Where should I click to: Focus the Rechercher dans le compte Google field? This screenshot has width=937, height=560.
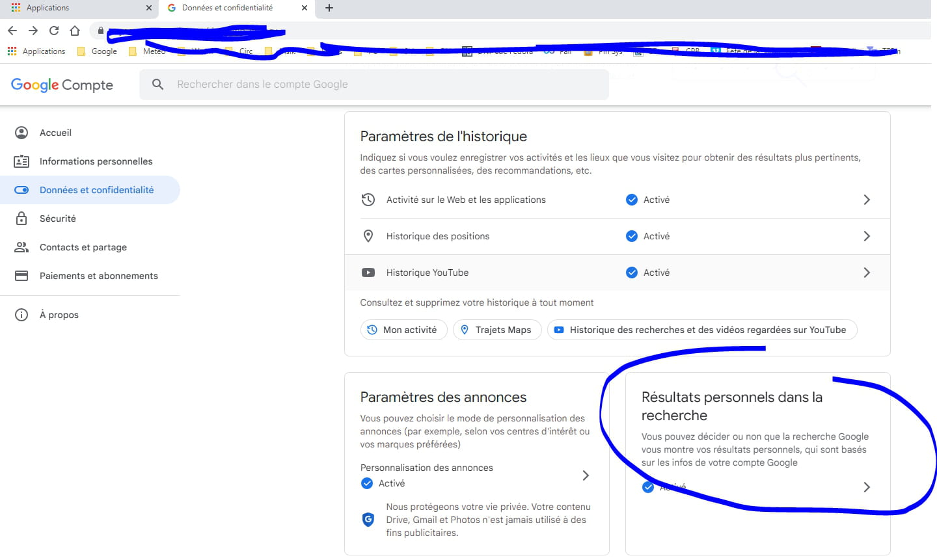coord(374,84)
